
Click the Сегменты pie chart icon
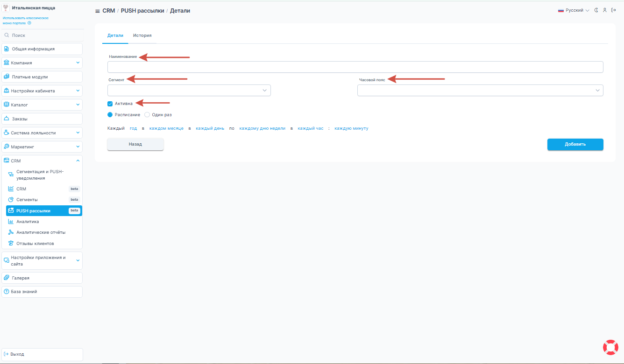pyautogui.click(x=11, y=200)
